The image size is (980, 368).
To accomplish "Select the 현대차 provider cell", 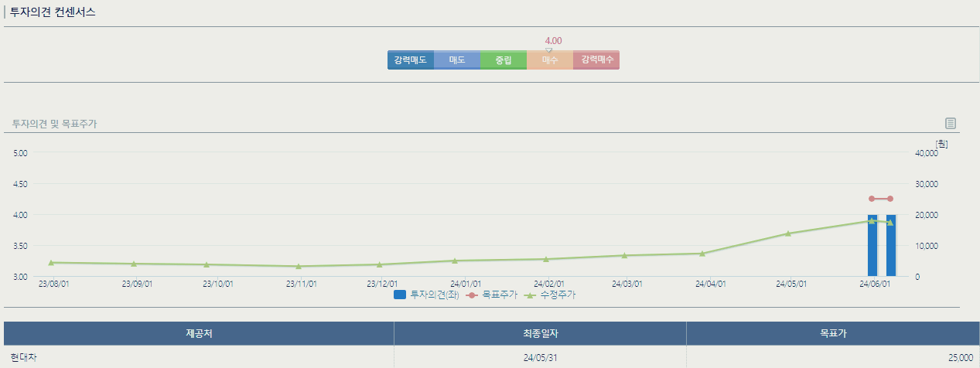I will pos(199,356).
